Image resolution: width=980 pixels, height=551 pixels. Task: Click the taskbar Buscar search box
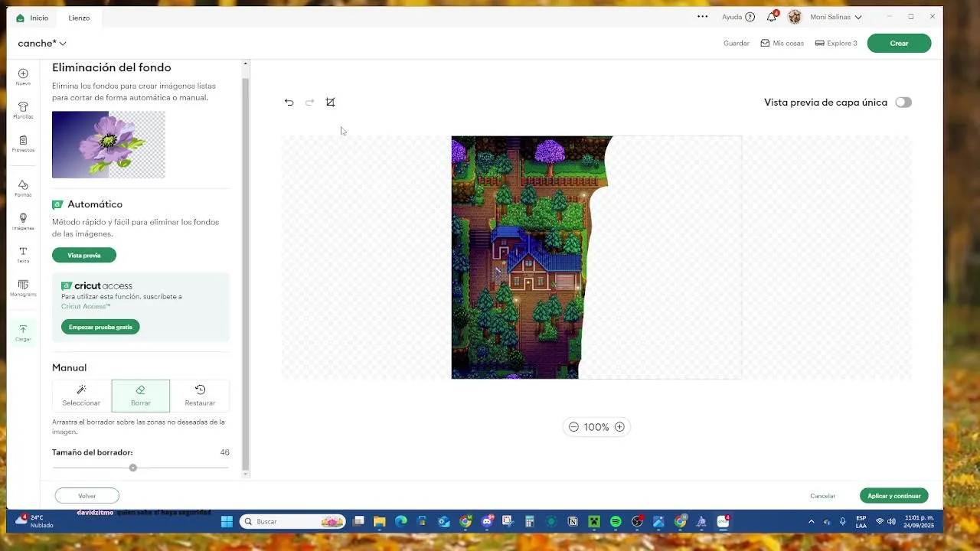tap(292, 522)
